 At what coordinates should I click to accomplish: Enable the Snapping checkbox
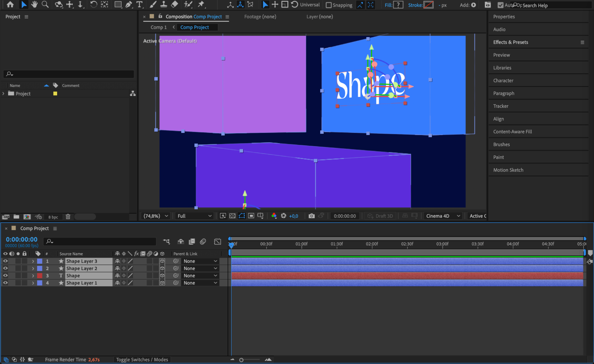[x=329, y=5]
